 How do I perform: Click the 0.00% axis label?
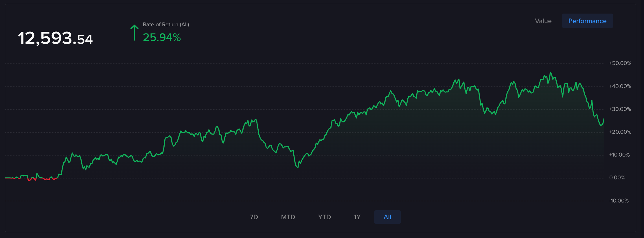pyautogui.click(x=617, y=178)
